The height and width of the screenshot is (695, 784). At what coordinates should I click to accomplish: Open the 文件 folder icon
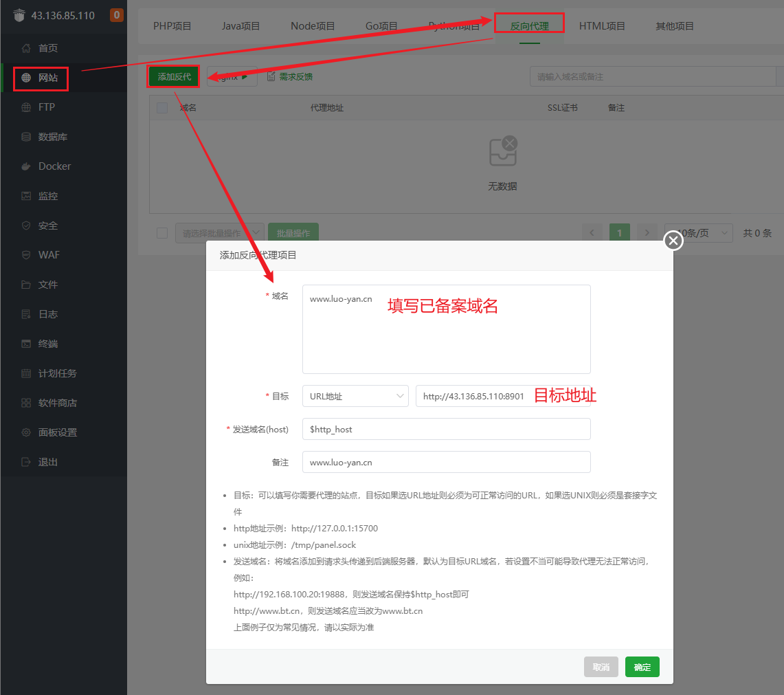point(26,285)
